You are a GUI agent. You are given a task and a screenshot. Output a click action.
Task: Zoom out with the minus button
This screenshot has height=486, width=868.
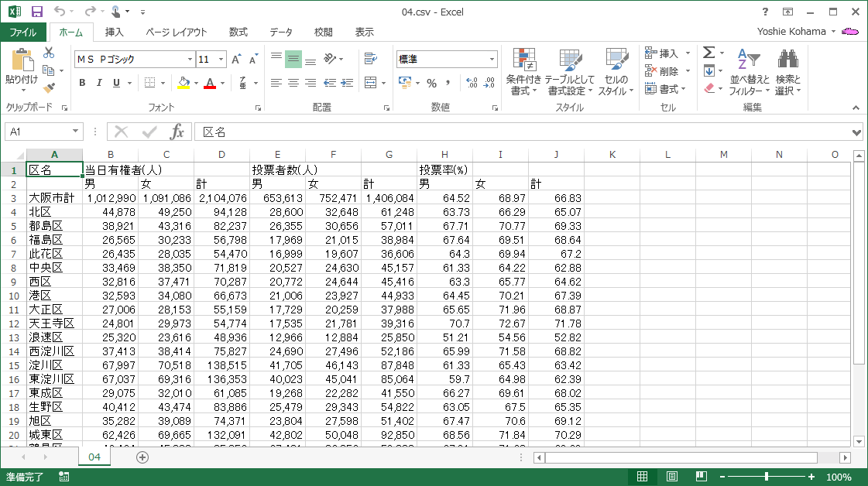click(x=722, y=477)
